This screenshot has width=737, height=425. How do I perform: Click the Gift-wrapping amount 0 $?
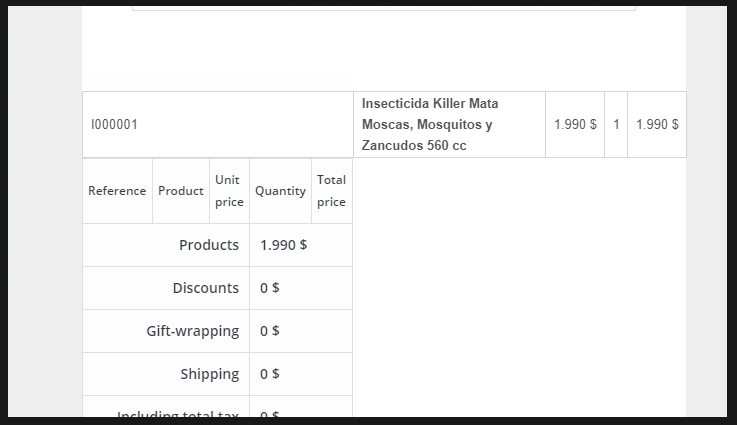[x=270, y=331]
